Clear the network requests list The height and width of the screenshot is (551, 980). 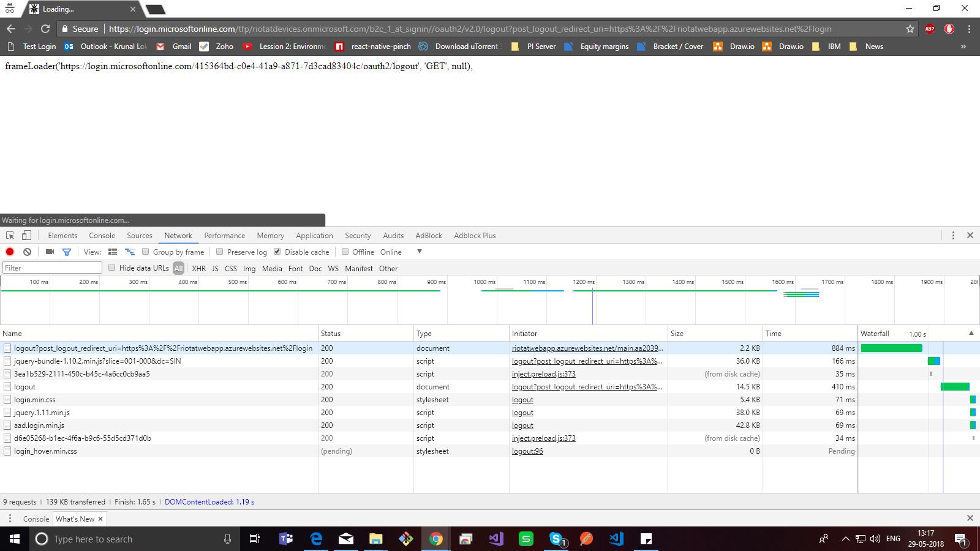[26, 252]
